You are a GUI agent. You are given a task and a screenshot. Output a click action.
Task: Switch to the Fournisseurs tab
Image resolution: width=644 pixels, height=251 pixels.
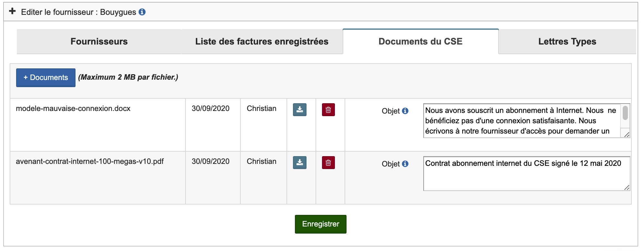pos(99,42)
